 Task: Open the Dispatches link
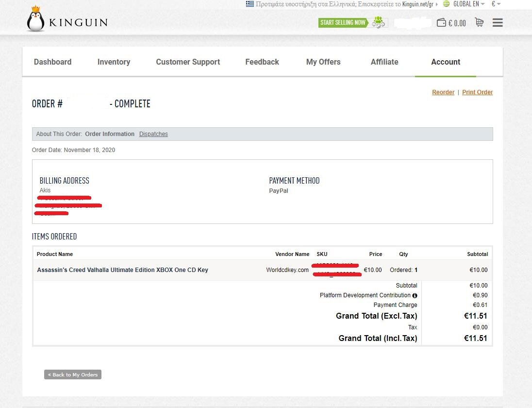[153, 134]
